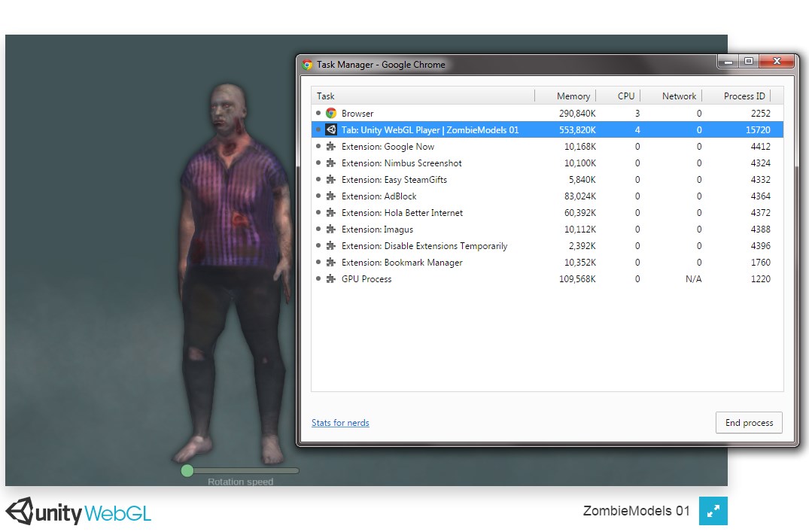The height and width of the screenshot is (532, 809).
Task: Select Extension: Disable Extensions Temporarily row text
Action: [x=424, y=245]
